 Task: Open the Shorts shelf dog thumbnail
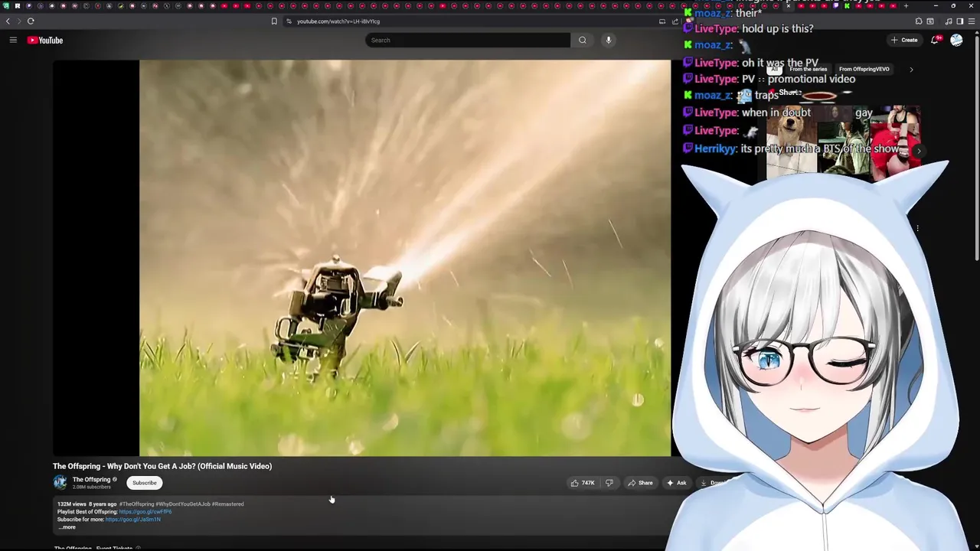point(791,143)
